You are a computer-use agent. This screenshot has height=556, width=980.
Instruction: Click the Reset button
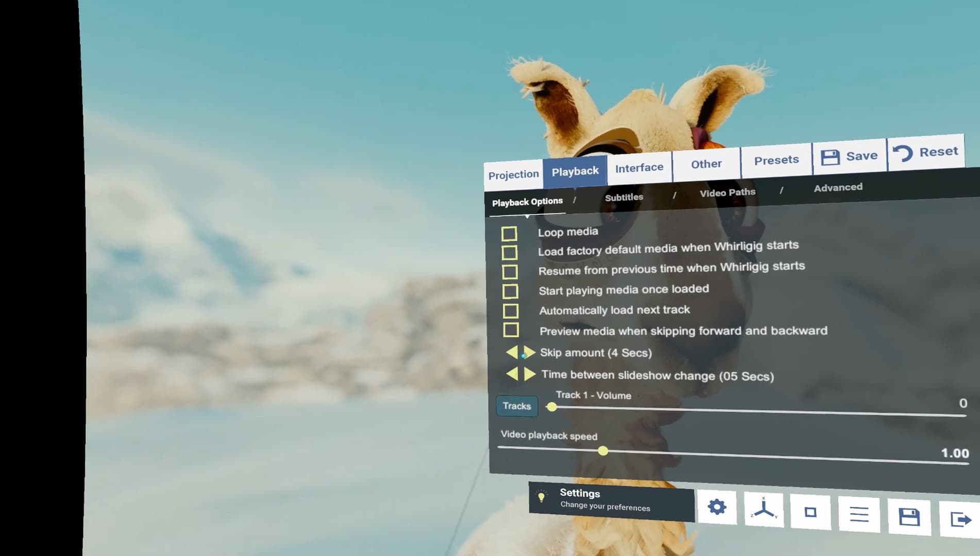pos(926,152)
